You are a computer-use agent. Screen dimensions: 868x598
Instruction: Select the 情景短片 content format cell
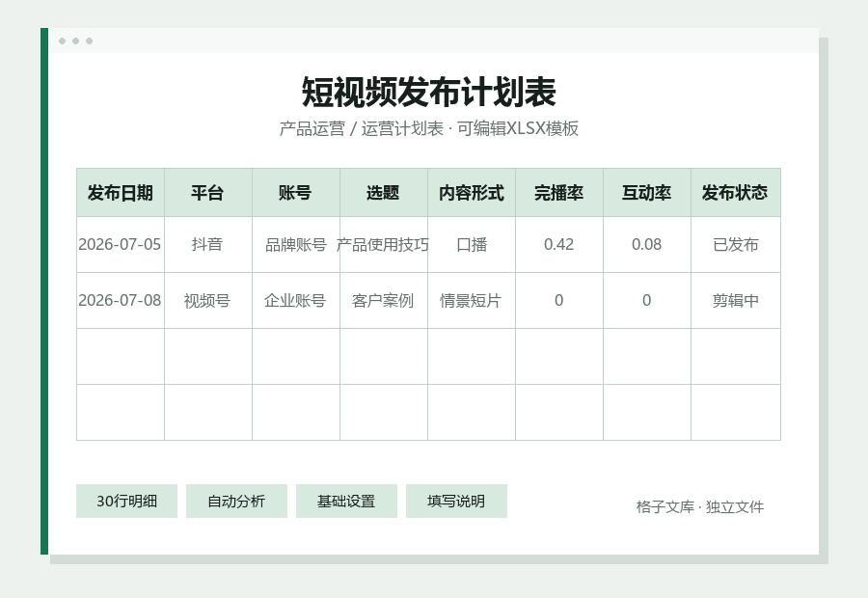tap(472, 300)
